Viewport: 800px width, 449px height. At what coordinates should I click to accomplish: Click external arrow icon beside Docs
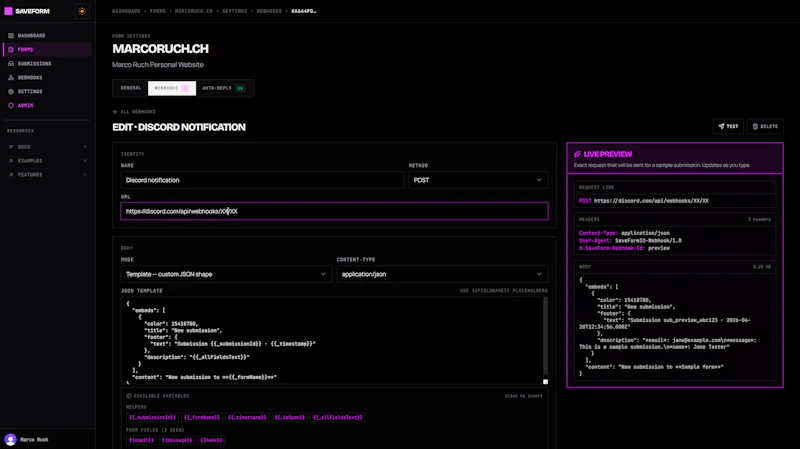click(x=11, y=147)
